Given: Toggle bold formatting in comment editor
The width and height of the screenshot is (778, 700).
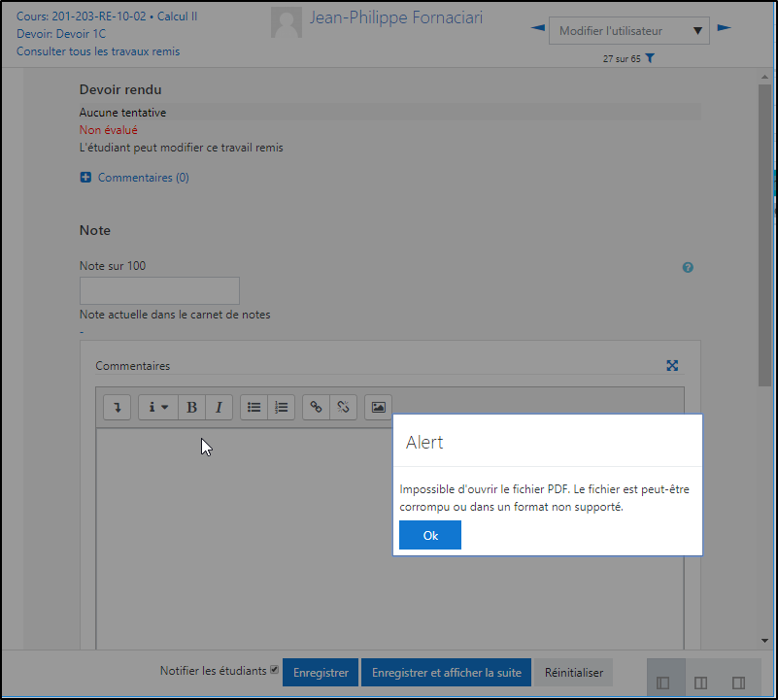Looking at the screenshot, I should coord(191,408).
